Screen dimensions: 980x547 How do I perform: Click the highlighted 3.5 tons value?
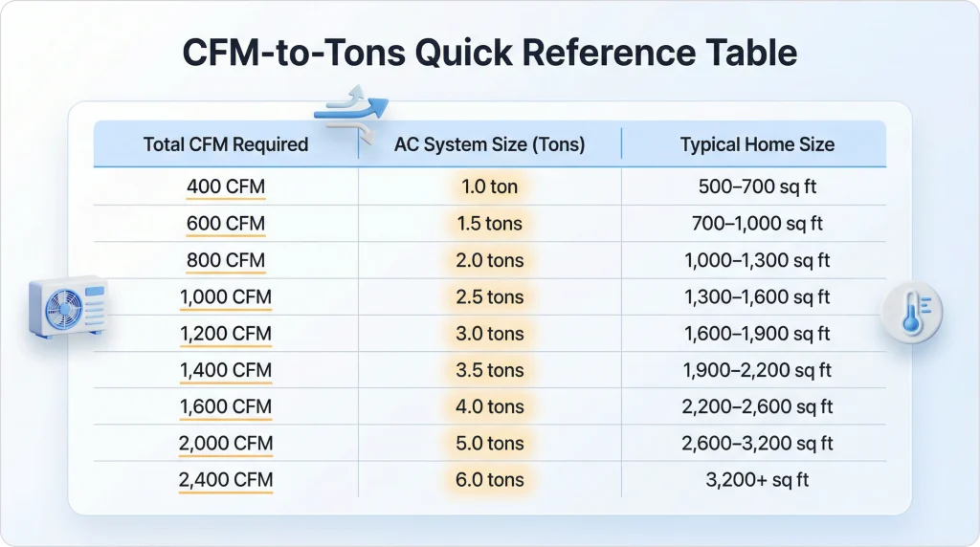(x=490, y=370)
